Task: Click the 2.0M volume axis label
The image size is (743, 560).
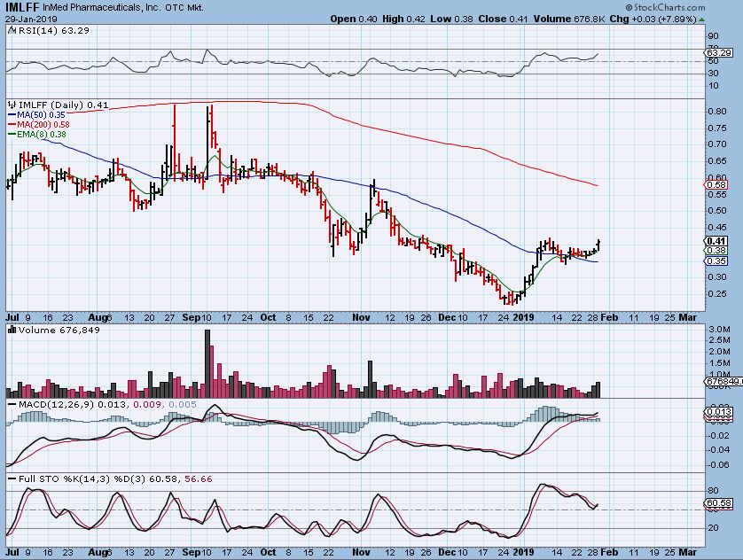Action: pos(719,352)
